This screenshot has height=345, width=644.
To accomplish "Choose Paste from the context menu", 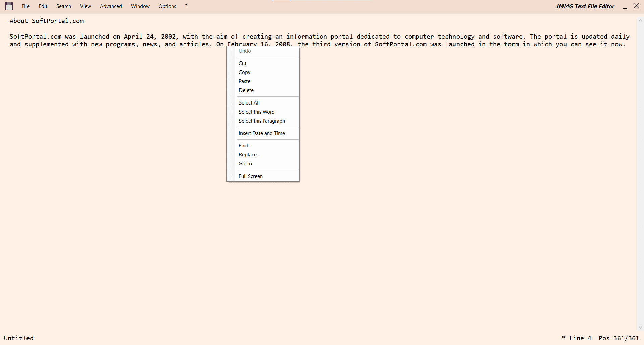I will (x=263, y=81).
